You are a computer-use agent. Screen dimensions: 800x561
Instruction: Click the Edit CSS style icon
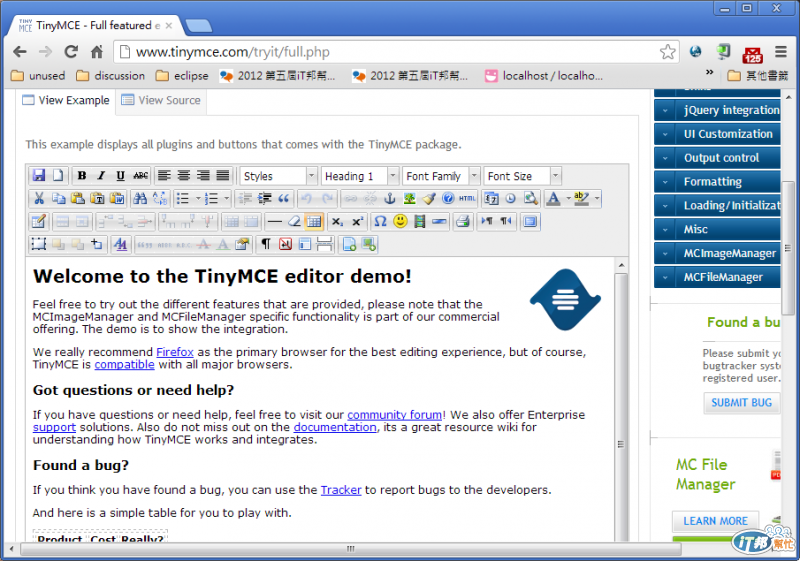click(x=120, y=244)
